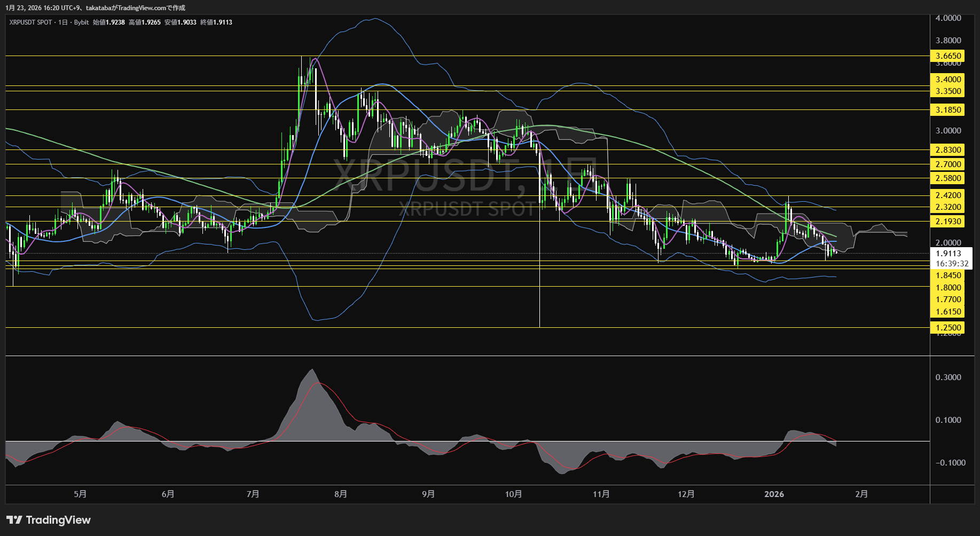Click the 16:39:32 candle countdown timer
Image resolution: width=980 pixels, height=536 pixels.
click(952, 264)
